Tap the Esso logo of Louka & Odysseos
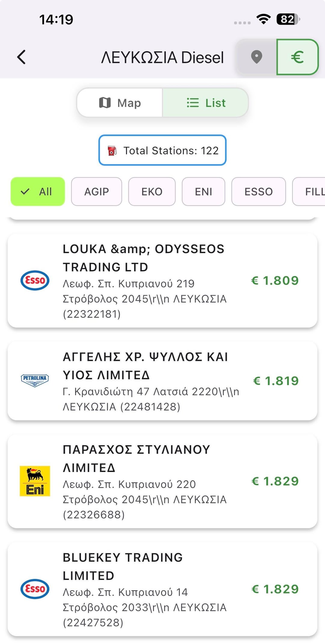Viewport: 325px width, 644px height. click(35, 280)
